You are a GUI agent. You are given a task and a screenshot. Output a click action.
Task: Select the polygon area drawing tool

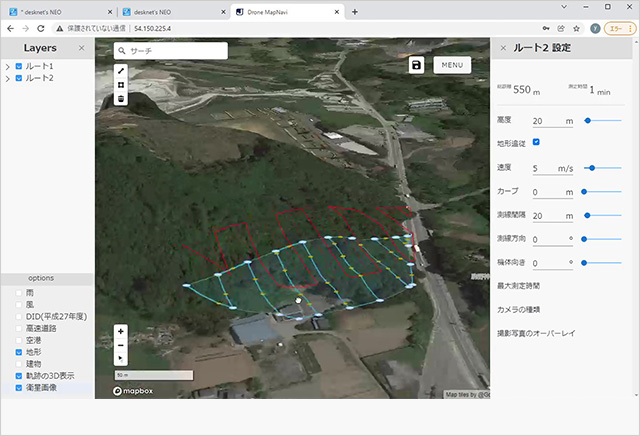click(121, 85)
